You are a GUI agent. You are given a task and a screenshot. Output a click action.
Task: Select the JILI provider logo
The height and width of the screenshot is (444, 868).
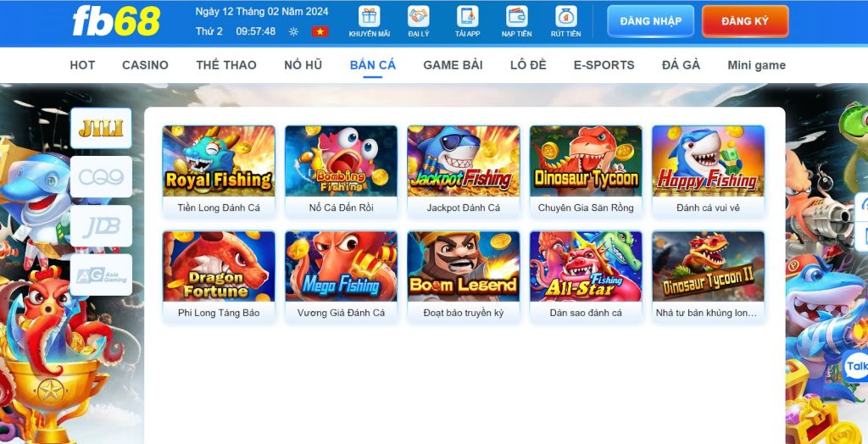point(101,129)
